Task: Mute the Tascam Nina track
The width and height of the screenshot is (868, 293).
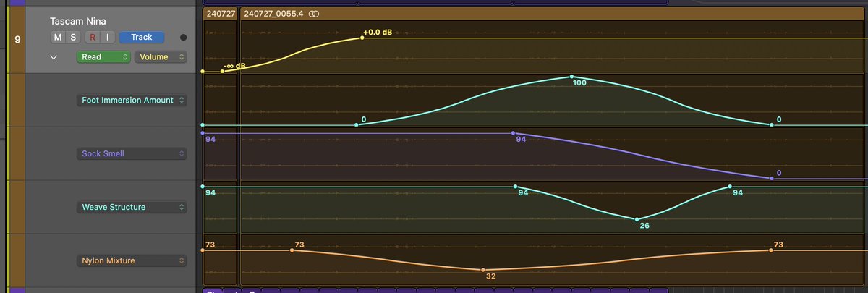Action: [58, 37]
